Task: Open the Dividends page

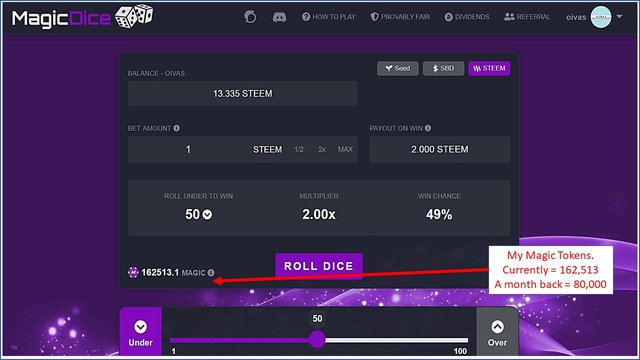Action: click(x=467, y=17)
